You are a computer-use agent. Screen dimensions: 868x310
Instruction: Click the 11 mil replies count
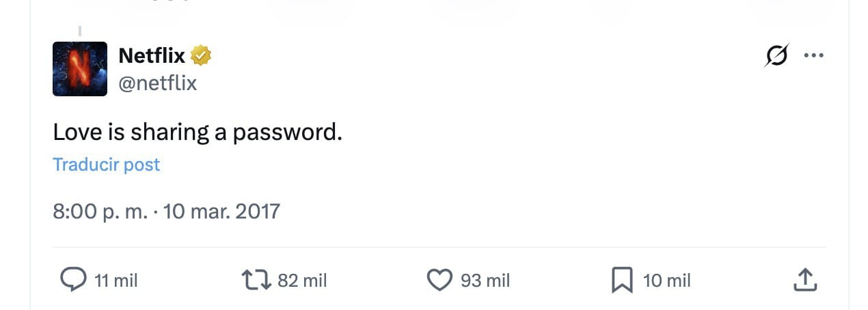point(116,280)
